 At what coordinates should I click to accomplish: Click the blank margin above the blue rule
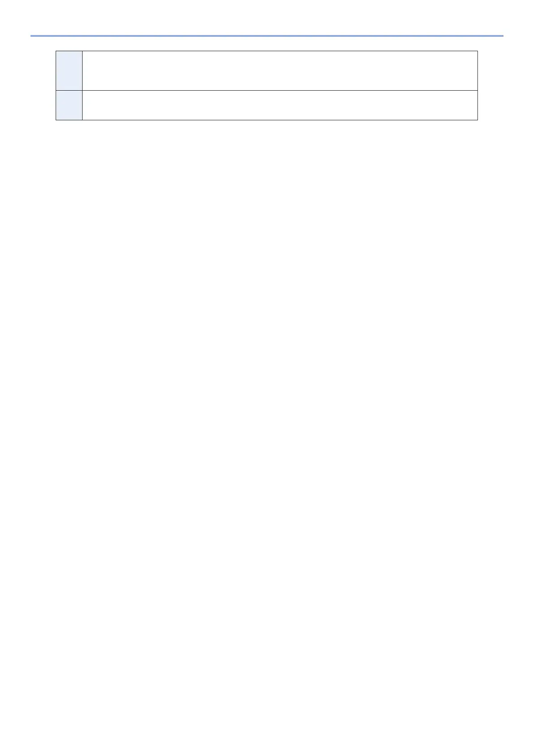(x=267, y=17)
